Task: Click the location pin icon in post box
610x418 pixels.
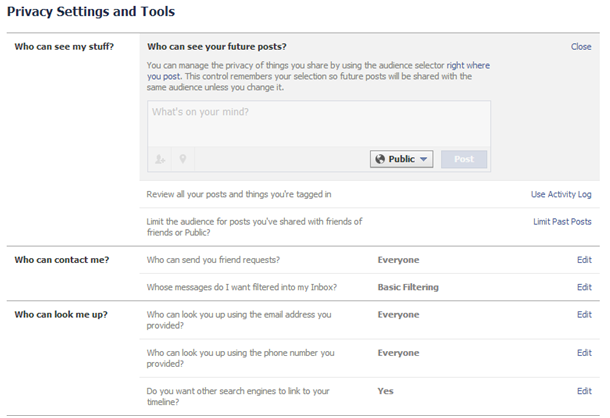Action: point(182,159)
